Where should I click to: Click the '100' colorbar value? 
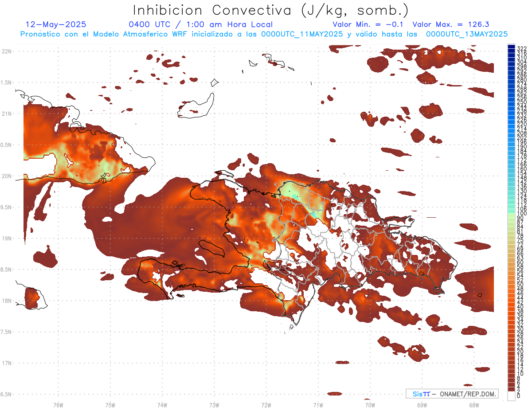pyautogui.click(x=522, y=214)
